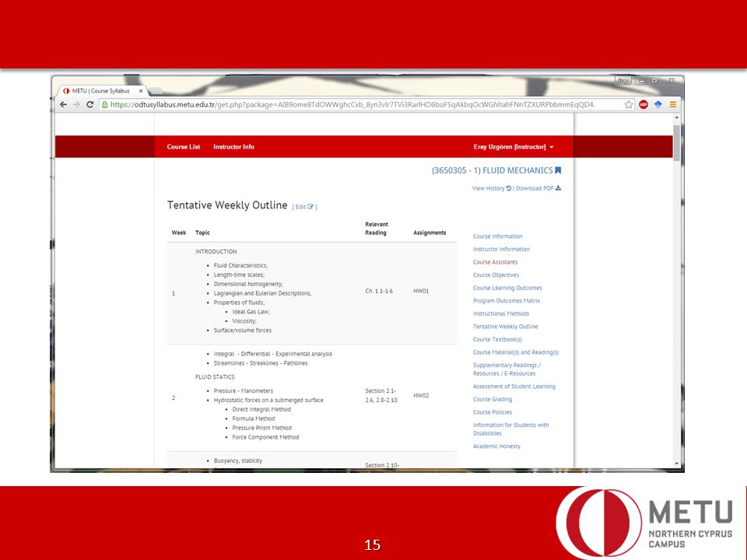747x560 pixels.
Task: Open Course Grading link
Action: 492,399
